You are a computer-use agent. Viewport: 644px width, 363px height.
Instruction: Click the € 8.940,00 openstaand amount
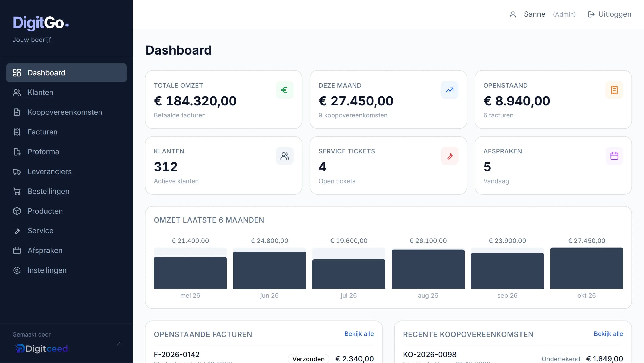pyautogui.click(x=517, y=101)
